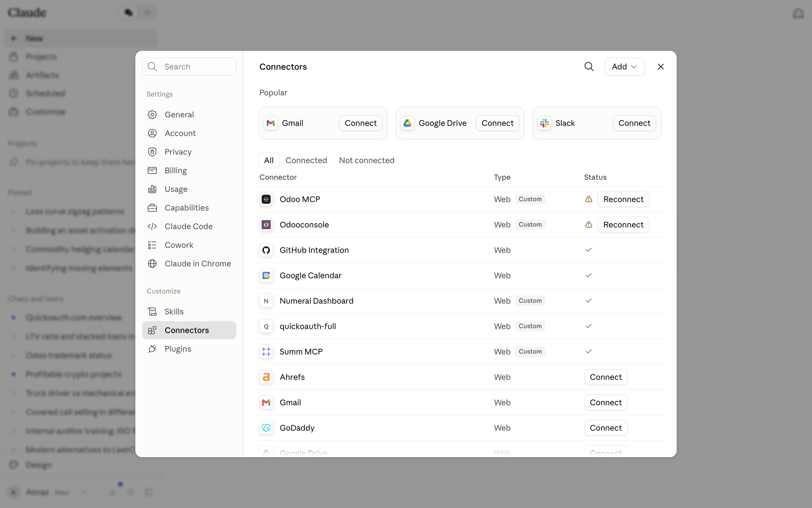Close the settings dialog

pos(661,67)
